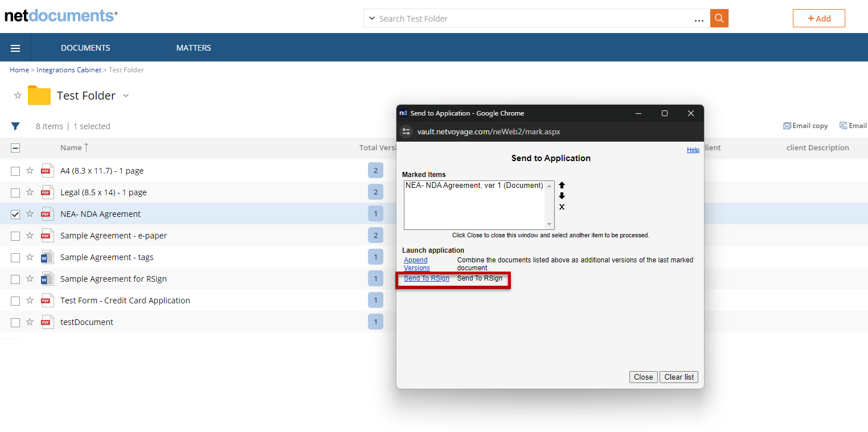Check the Test Form - Credit Card Application checkbox

[x=15, y=301]
